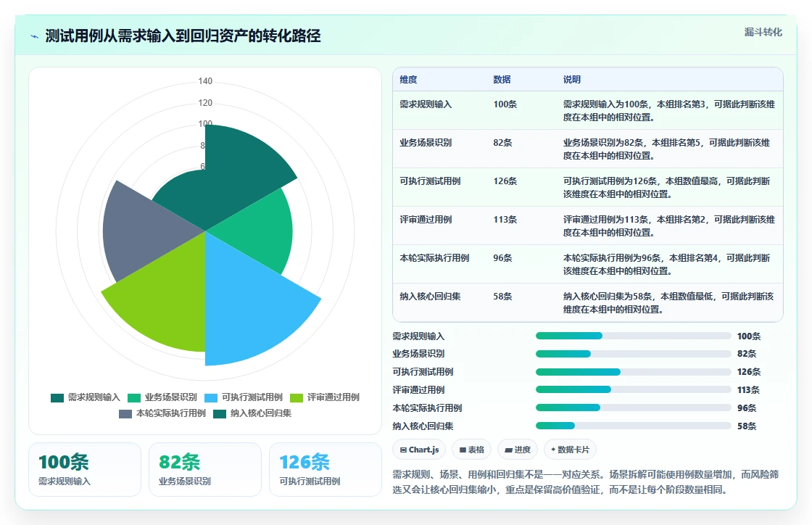The width and height of the screenshot is (812, 525).
Task: Toggle 可执行测试用例 legend color box
Action: click(x=211, y=397)
